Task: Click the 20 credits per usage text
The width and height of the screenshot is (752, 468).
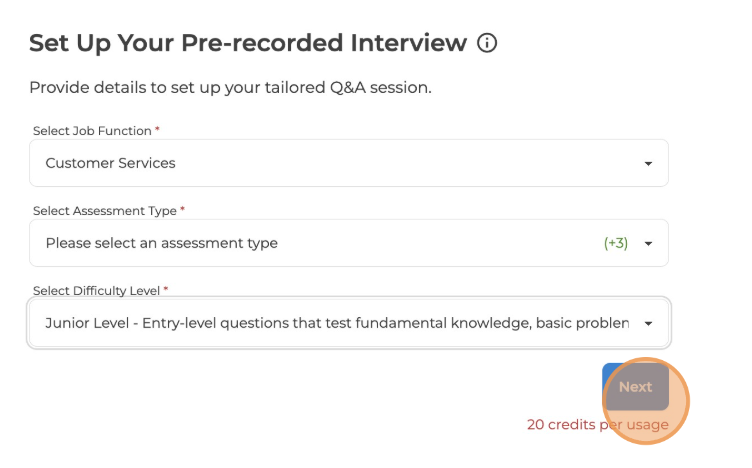Action: click(x=597, y=425)
